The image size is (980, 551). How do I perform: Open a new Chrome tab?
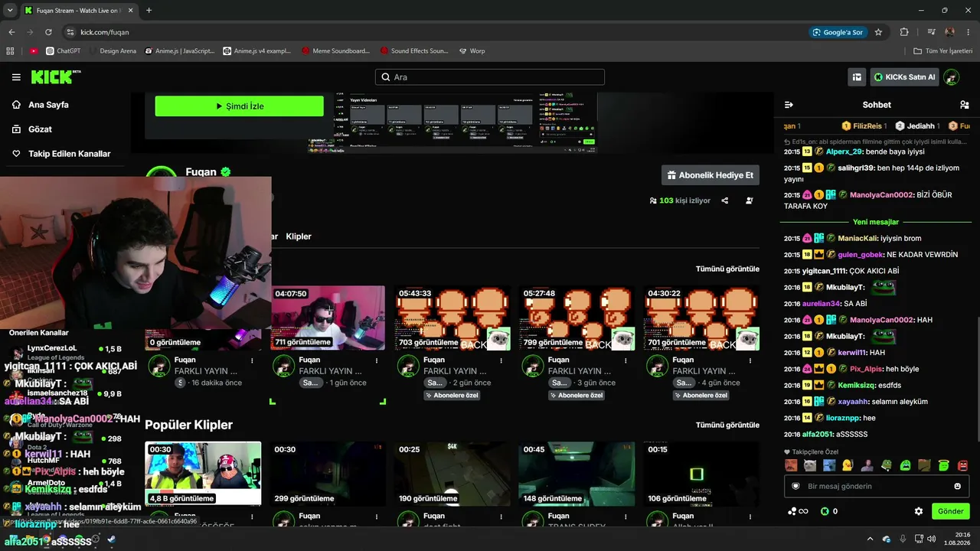pos(149,11)
